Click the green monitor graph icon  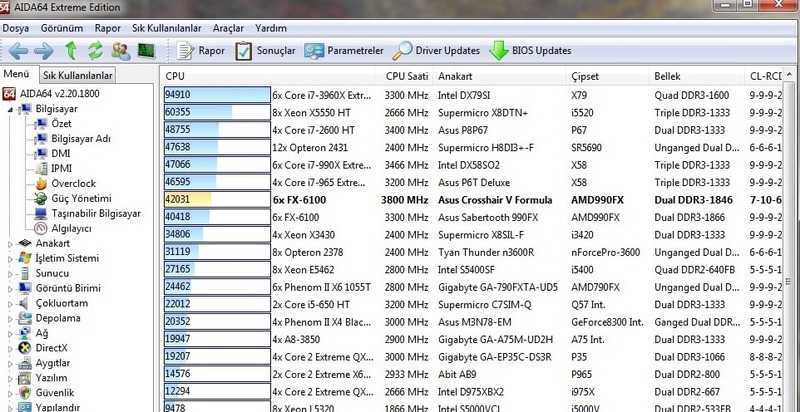[x=146, y=50]
